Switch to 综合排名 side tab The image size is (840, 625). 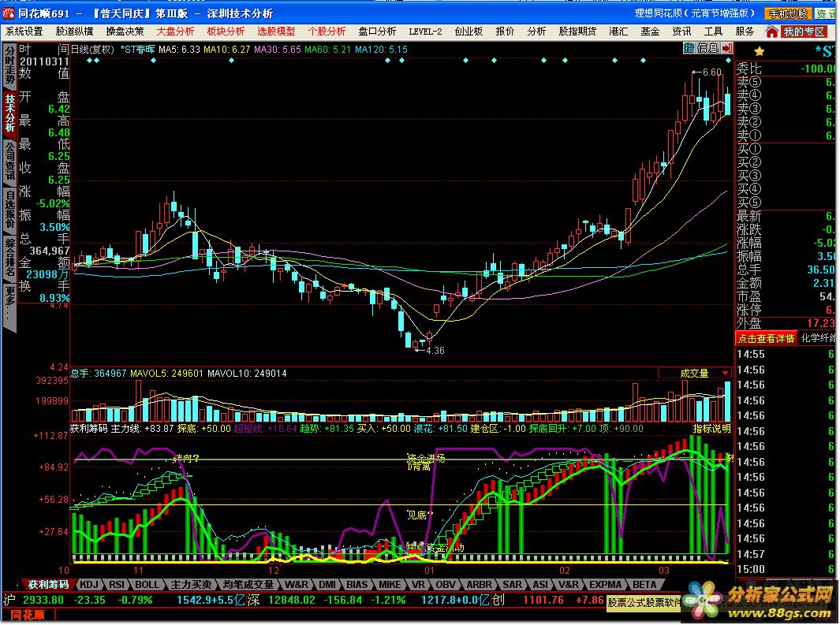click(9, 256)
